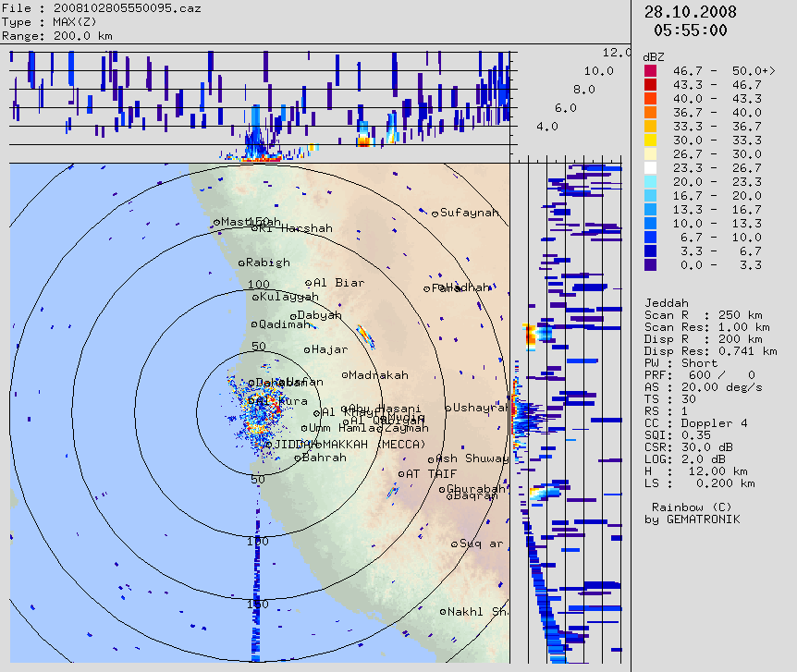Select the dark red 43.3–46.7 dBZ swatch
Screen dimensions: 797x672
pyautogui.click(x=650, y=84)
